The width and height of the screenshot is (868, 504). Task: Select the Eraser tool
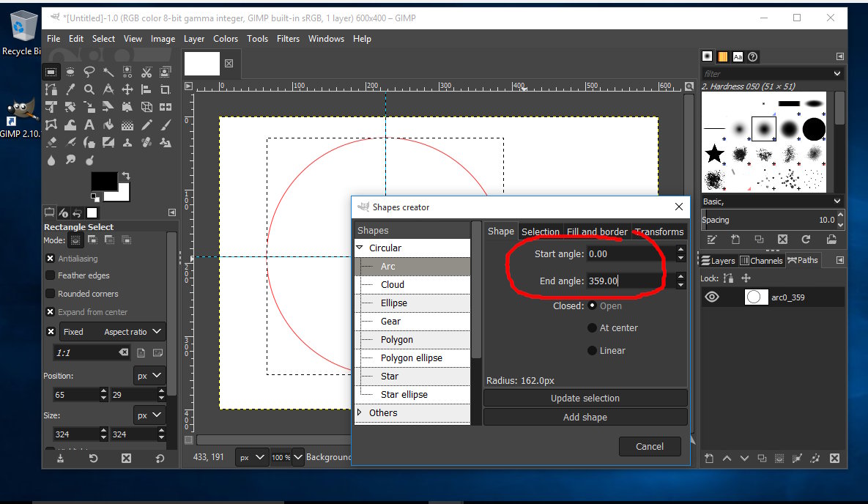pos(51,143)
